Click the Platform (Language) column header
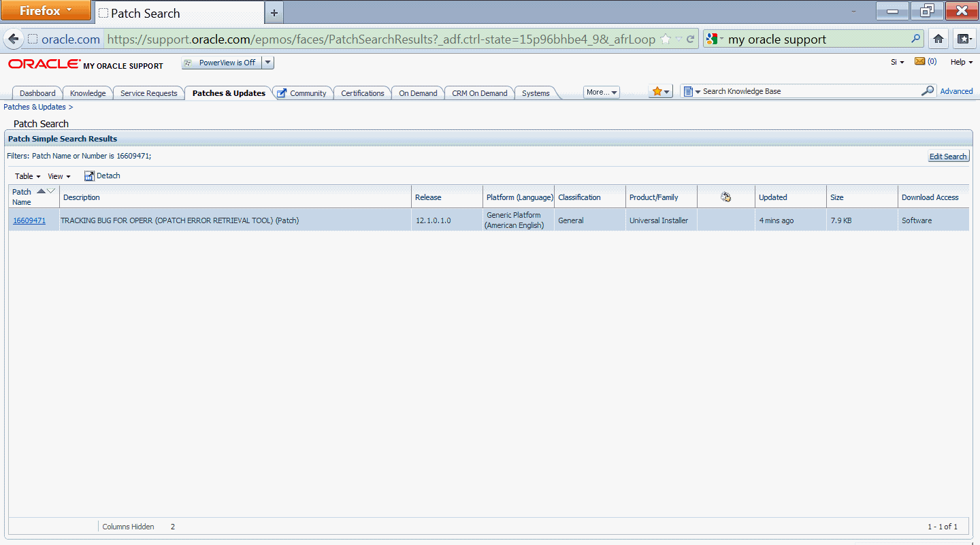This screenshot has height=545, width=980. click(x=520, y=197)
